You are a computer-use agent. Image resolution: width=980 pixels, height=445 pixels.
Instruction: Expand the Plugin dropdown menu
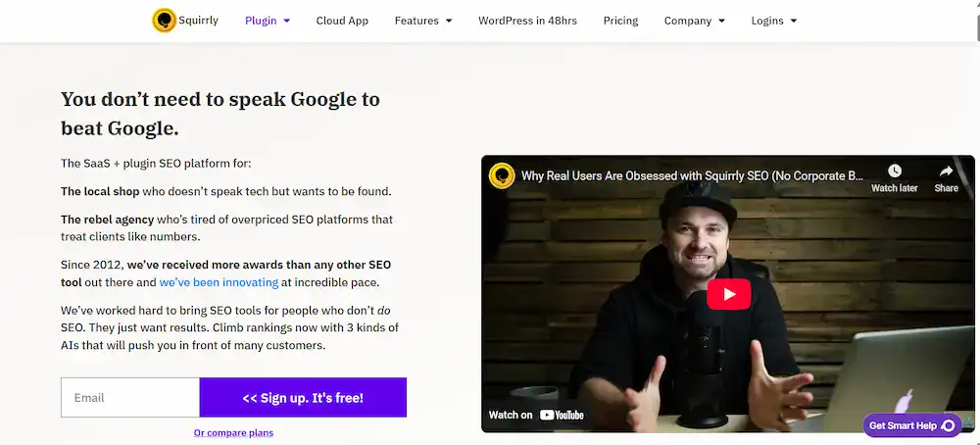click(267, 21)
